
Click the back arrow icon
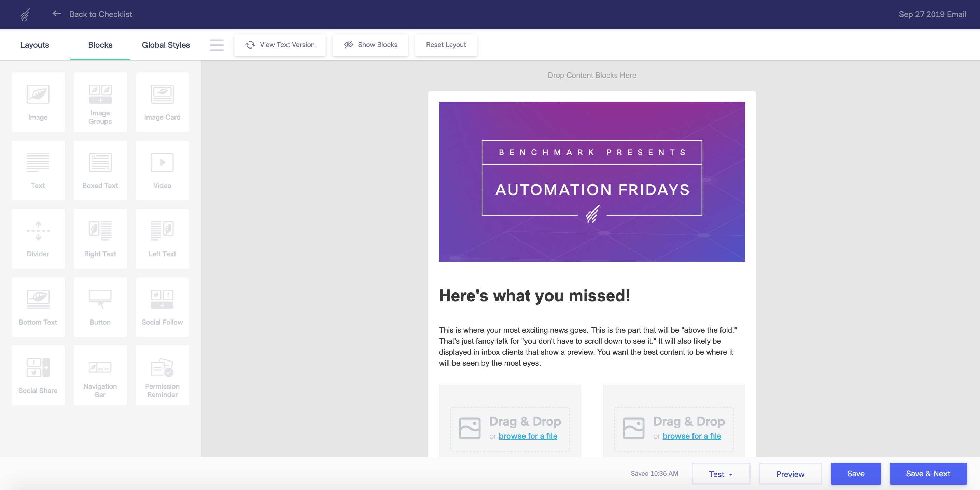coord(57,14)
